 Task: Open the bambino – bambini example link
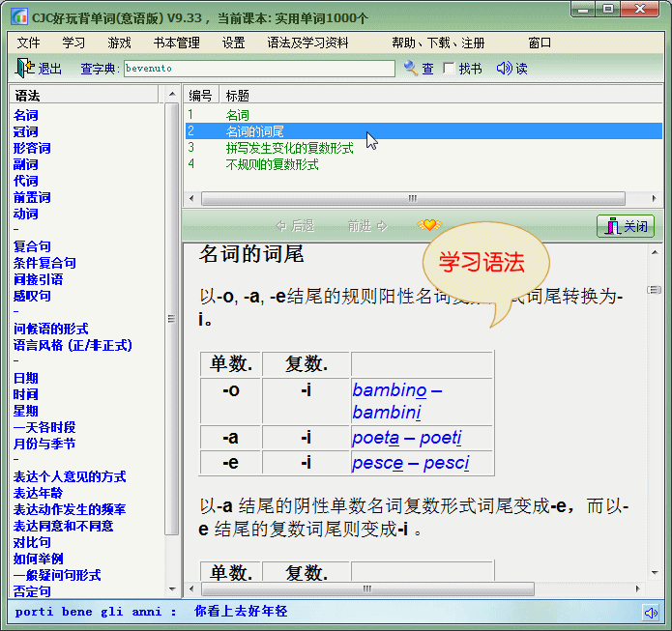point(397,400)
